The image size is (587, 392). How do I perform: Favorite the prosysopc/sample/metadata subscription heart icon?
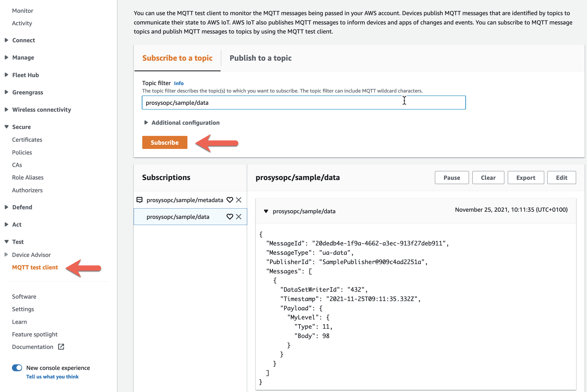(230, 200)
